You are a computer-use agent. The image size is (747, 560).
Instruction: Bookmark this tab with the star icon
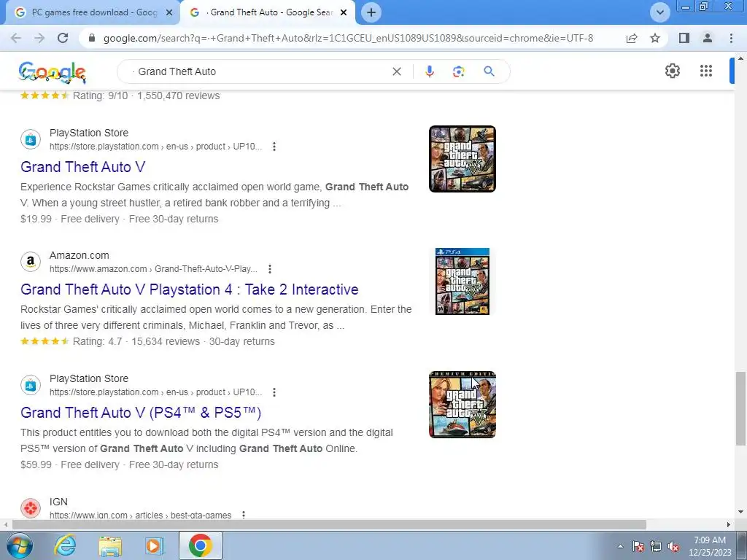tap(655, 38)
